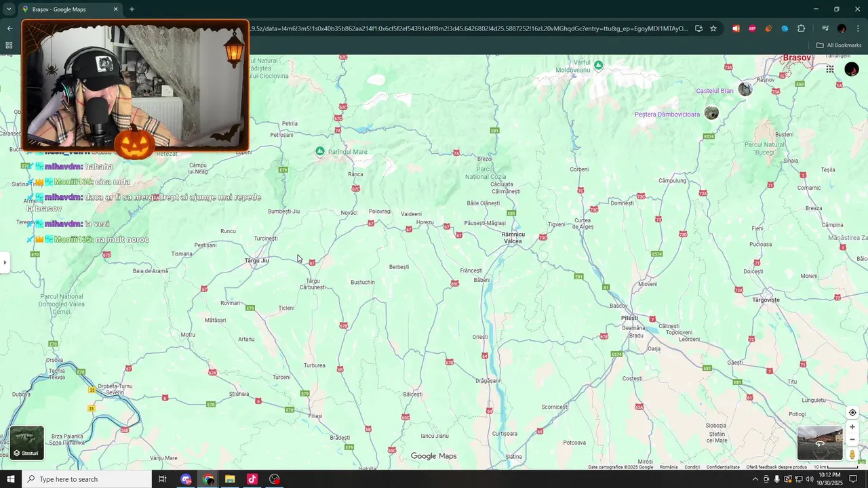This screenshot has width=868, height=488.
Task: Show your location on the map
Action: click(x=852, y=413)
